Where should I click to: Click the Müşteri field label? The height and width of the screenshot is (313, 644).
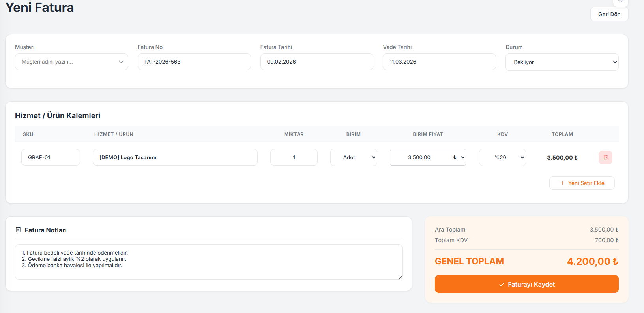tap(24, 47)
